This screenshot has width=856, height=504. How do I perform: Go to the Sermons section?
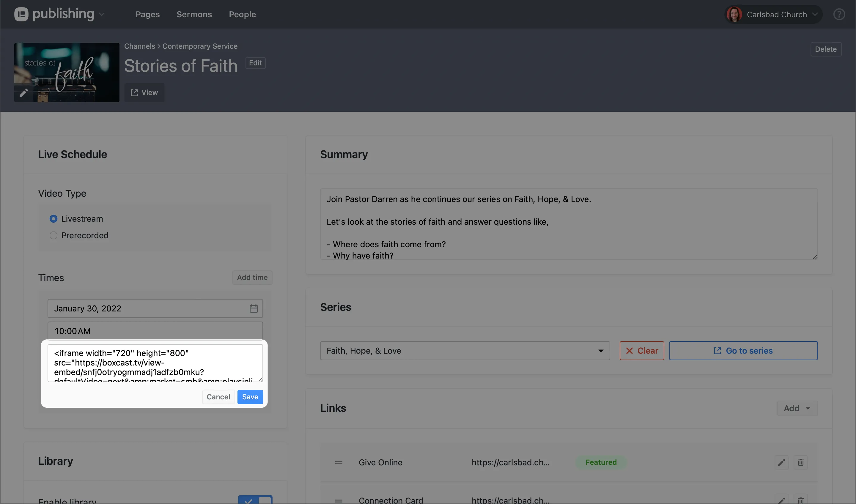pyautogui.click(x=194, y=14)
